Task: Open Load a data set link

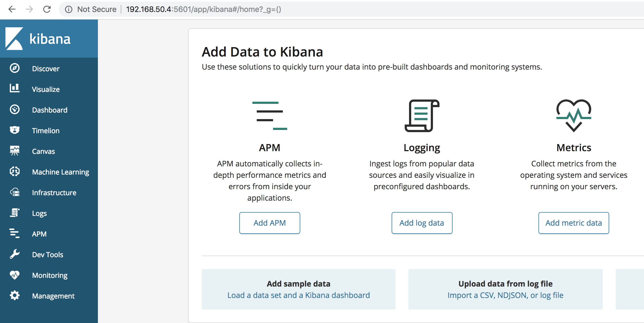Action: 298,295
